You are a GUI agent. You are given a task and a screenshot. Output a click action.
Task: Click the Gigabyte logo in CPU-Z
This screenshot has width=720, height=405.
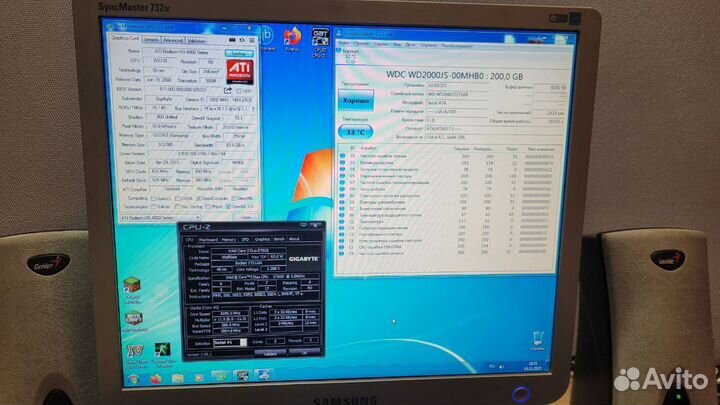[x=304, y=259]
